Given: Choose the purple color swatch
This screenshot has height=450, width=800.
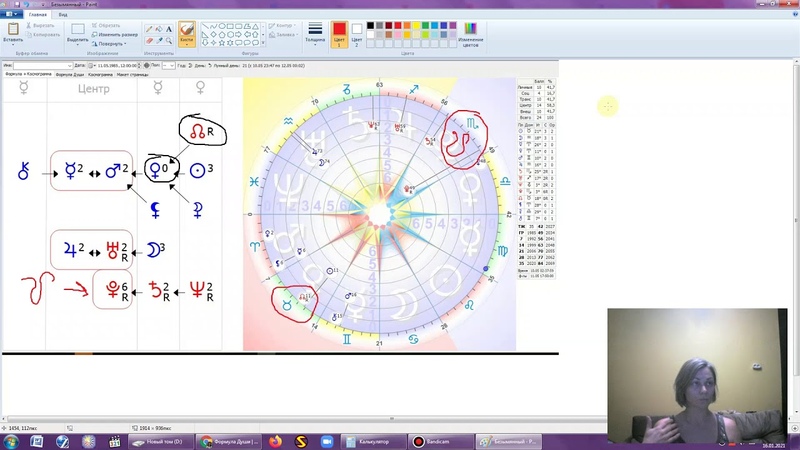Looking at the screenshot, I should [453, 26].
